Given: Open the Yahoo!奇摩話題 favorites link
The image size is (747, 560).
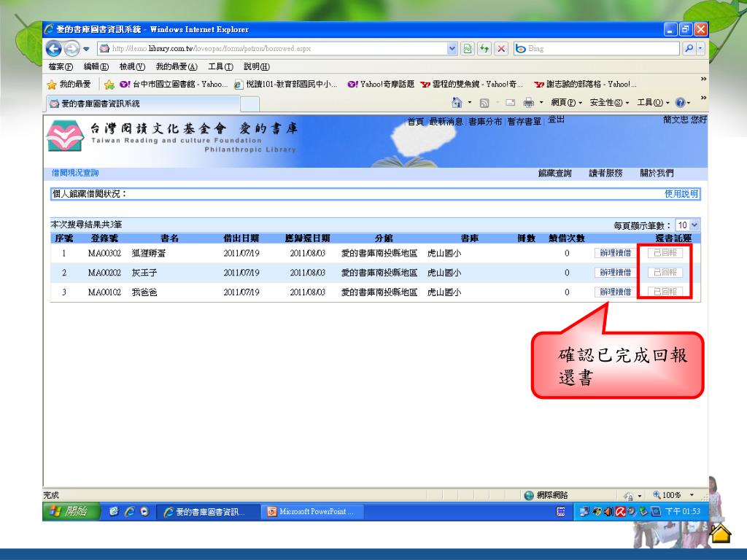Looking at the screenshot, I should coord(381,85).
